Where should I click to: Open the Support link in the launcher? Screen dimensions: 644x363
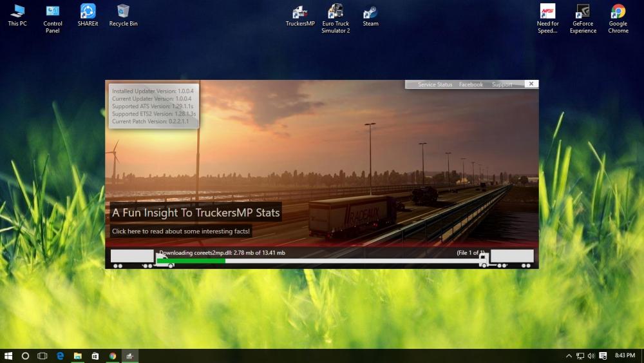pyautogui.click(x=502, y=84)
